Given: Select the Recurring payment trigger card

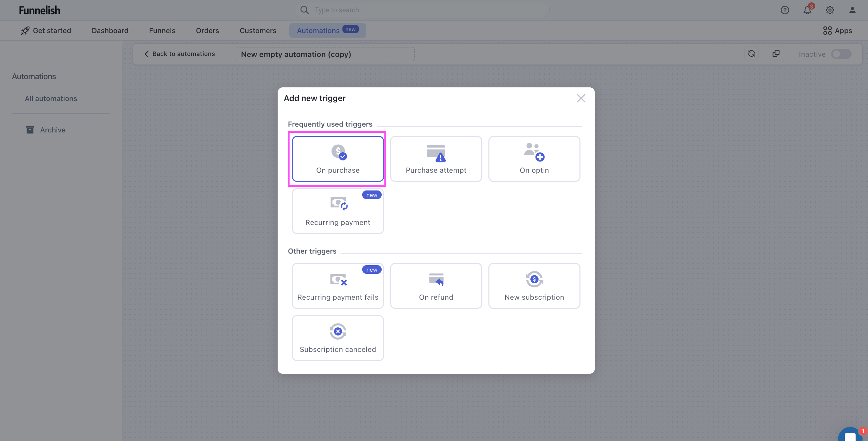Looking at the screenshot, I should click(x=338, y=211).
